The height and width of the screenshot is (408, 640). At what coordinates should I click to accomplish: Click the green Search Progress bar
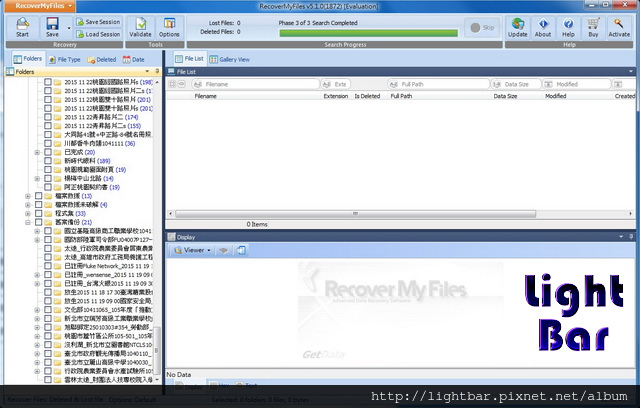pos(368,33)
